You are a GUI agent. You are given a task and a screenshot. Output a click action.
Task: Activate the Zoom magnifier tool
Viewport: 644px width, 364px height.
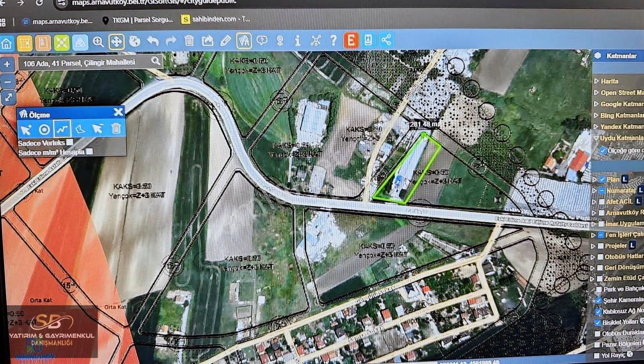[x=98, y=40]
